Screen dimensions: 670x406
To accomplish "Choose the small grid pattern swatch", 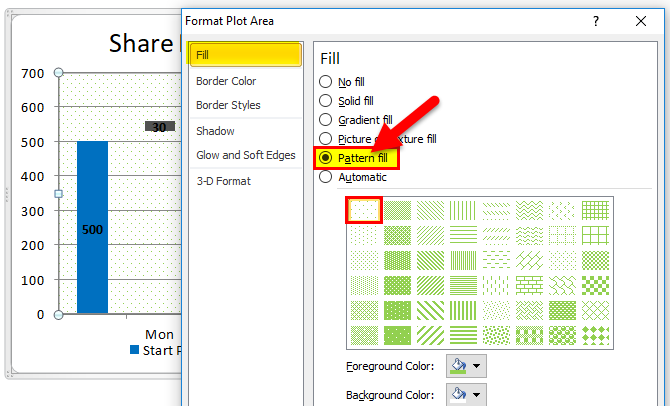I will [x=595, y=210].
